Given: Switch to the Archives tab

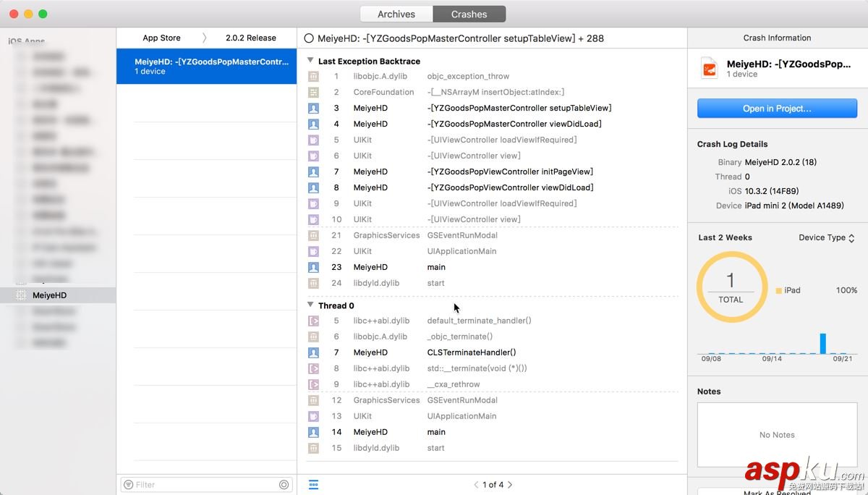Looking at the screenshot, I should tap(396, 13).
